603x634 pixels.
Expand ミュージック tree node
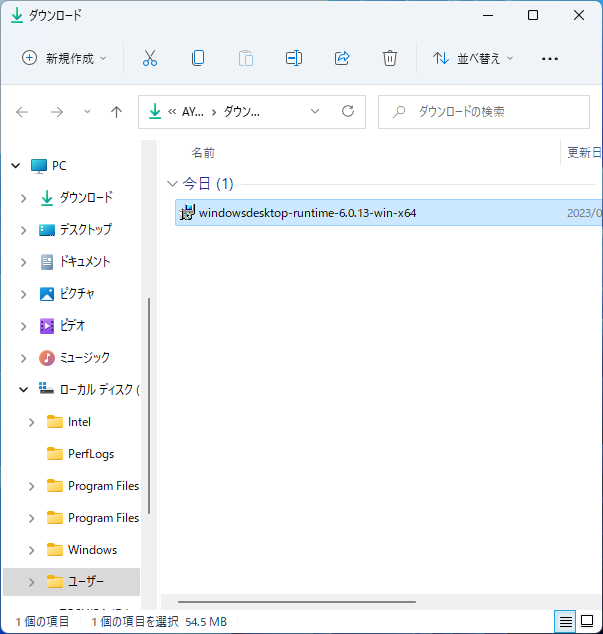tap(23, 358)
